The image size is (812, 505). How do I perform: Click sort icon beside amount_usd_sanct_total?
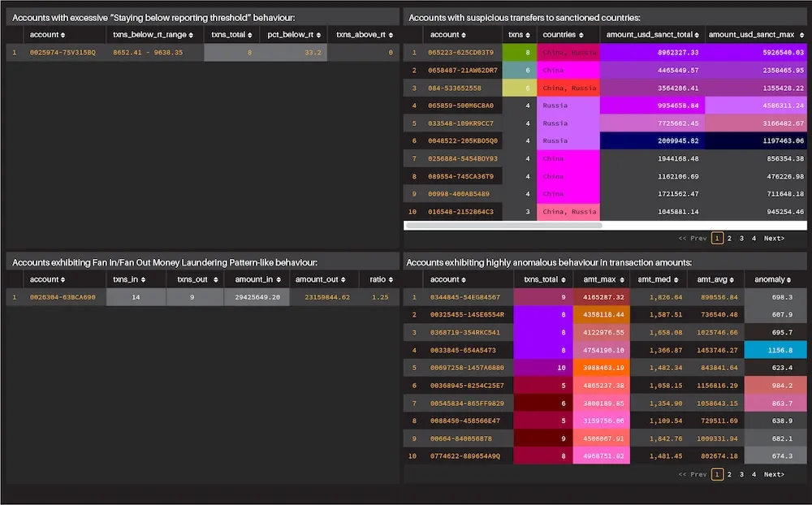tap(697, 35)
